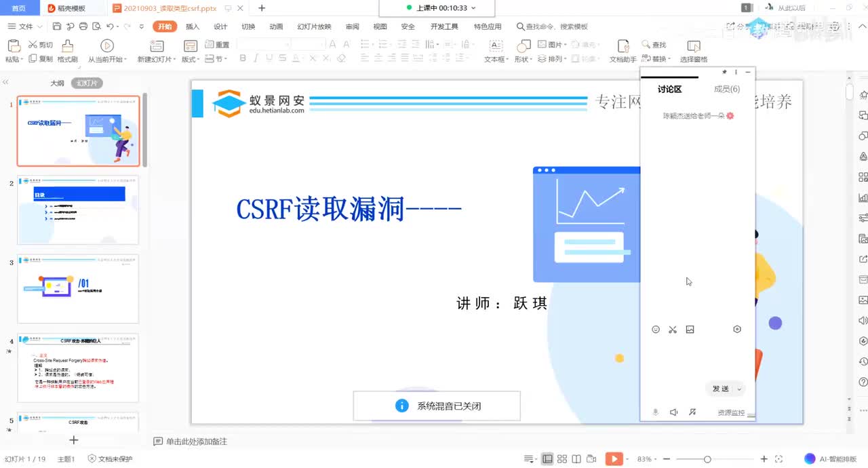Switch to reading view in status bar
The image size is (868, 468).
tap(577, 459)
